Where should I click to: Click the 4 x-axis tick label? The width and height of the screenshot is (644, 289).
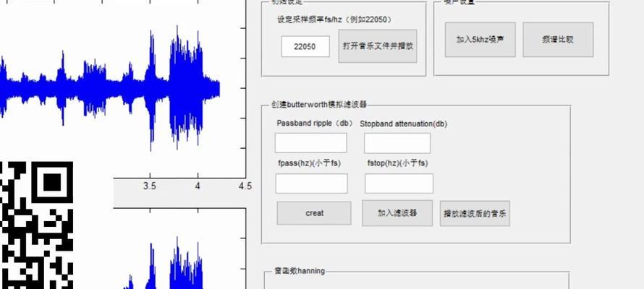[198, 186]
